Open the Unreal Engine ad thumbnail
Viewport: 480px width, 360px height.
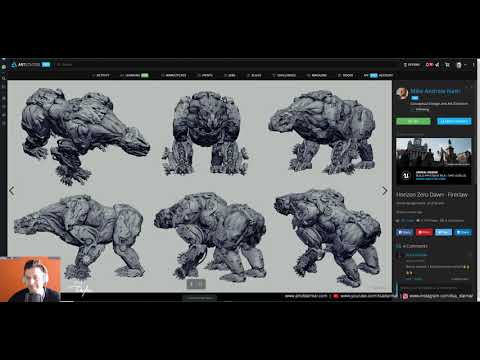click(434, 161)
